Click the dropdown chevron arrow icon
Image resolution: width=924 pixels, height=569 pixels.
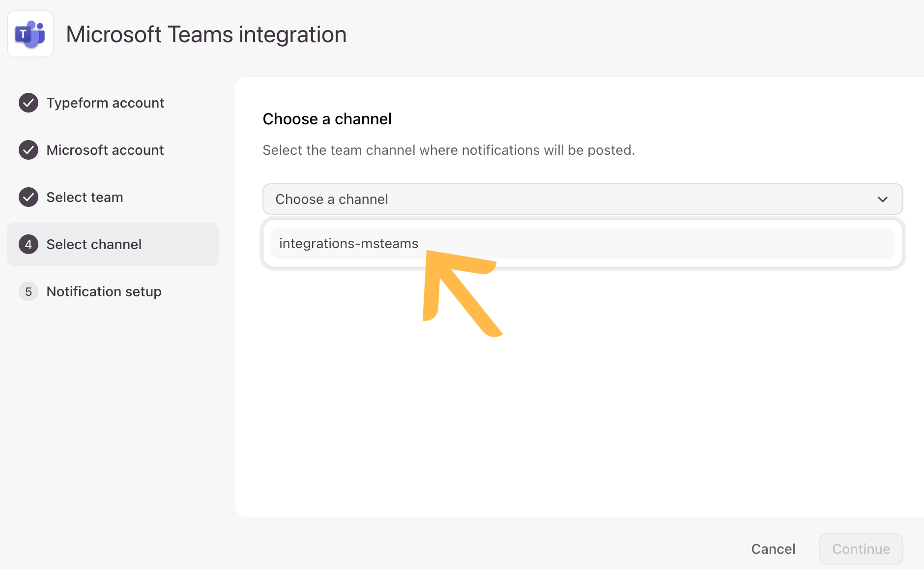[x=883, y=199]
